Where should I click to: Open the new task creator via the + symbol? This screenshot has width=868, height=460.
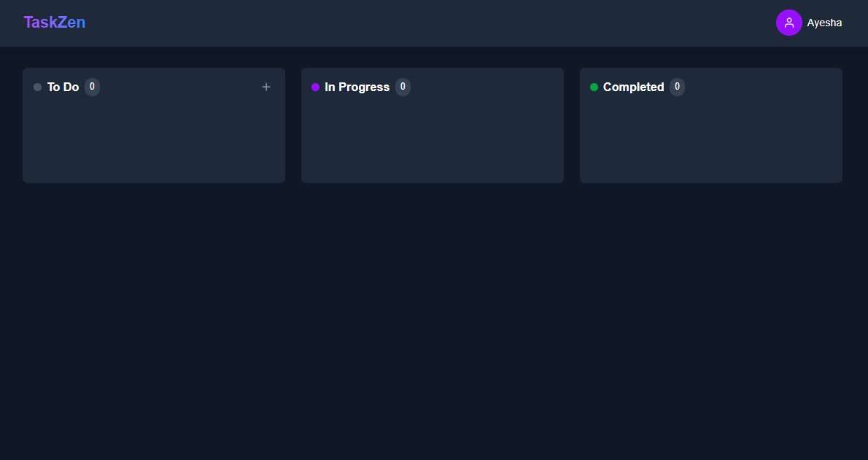[266, 87]
